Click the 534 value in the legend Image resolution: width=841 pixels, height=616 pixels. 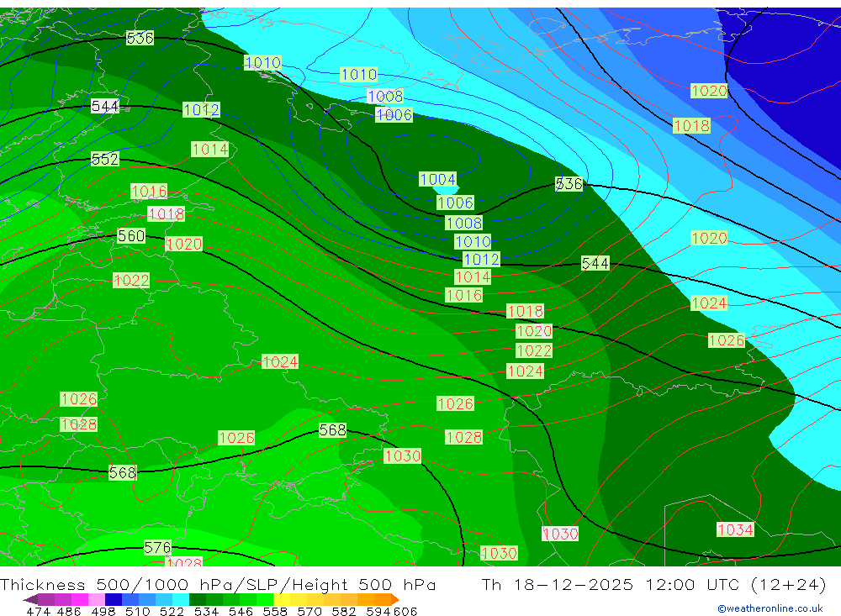[x=206, y=611]
